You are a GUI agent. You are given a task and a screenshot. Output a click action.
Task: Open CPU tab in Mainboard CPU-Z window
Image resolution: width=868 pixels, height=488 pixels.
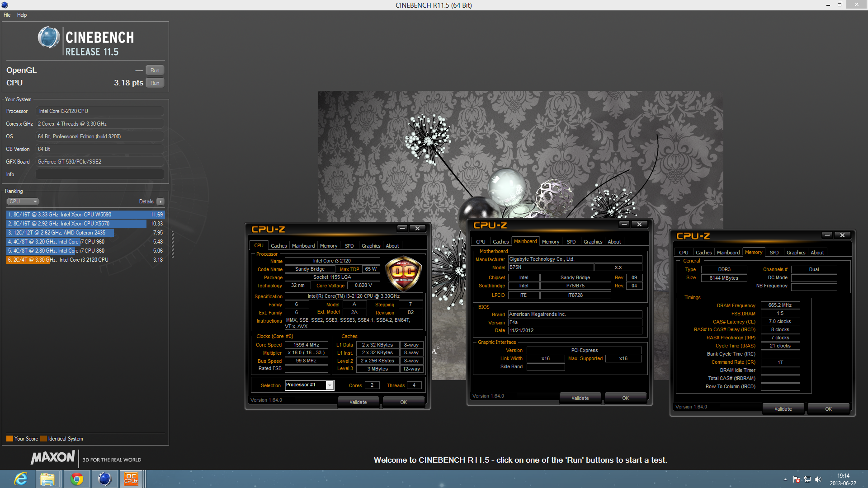point(481,242)
